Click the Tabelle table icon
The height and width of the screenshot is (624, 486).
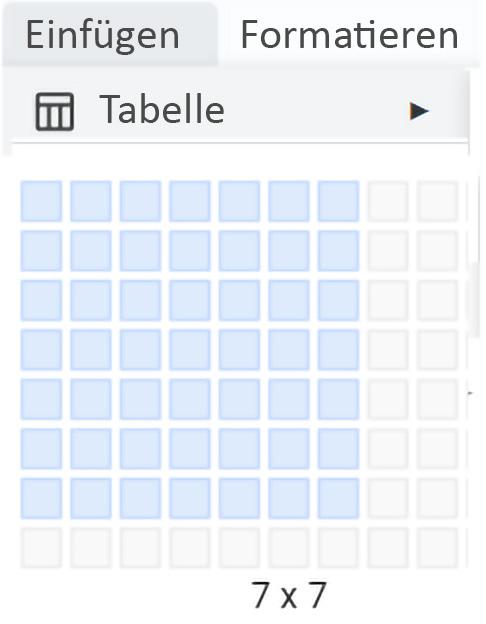[x=55, y=111]
